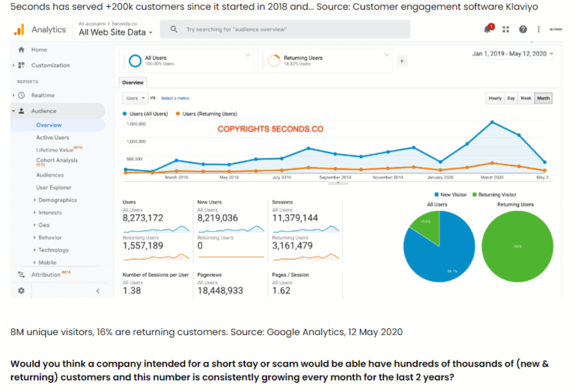Open Active Users report
Viewport: 575px width, 392px height.
(x=52, y=138)
